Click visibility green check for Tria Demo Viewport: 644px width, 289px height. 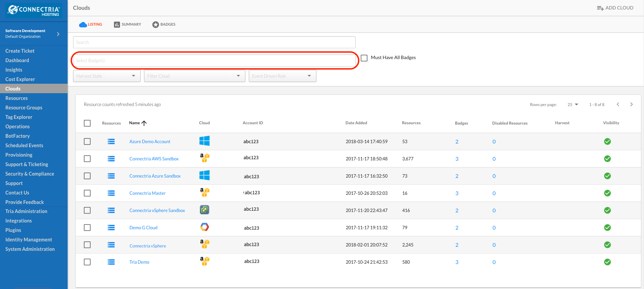tap(607, 262)
